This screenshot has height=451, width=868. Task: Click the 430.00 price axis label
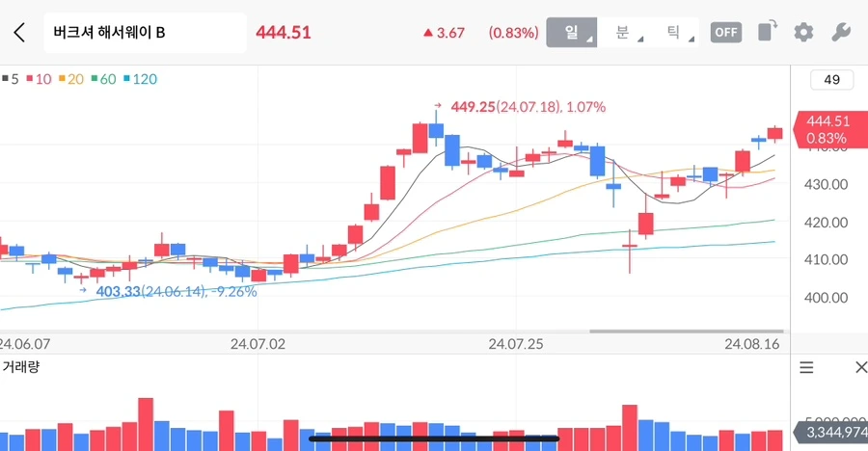click(x=826, y=184)
